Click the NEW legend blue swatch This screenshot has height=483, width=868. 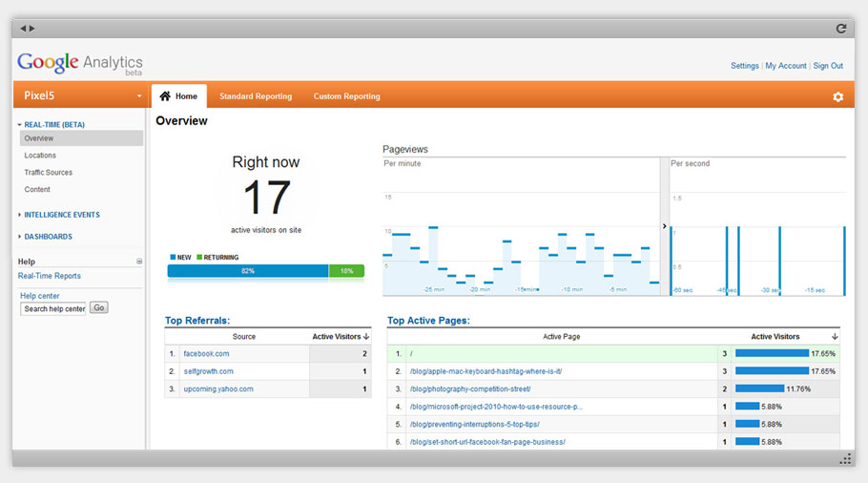(x=173, y=257)
